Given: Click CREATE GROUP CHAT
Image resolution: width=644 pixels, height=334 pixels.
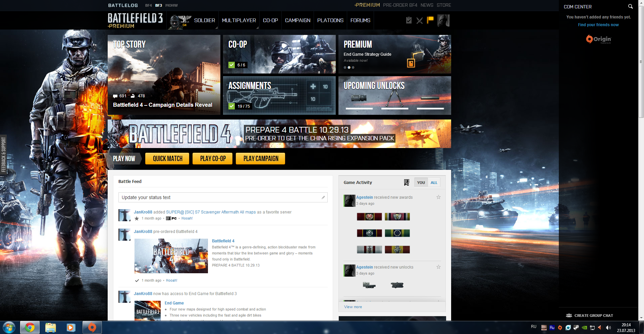Looking at the screenshot, I should pos(590,316).
